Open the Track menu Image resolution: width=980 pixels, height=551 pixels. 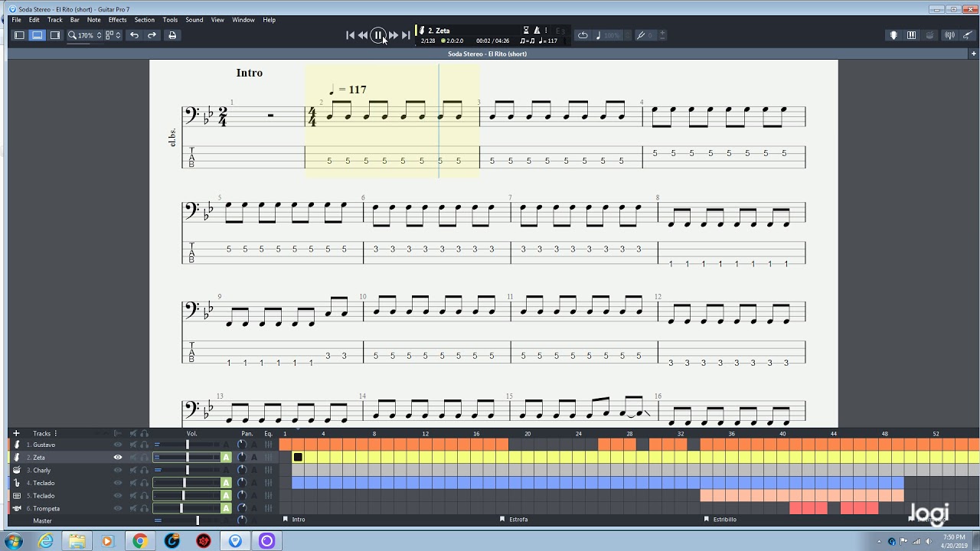pyautogui.click(x=55, y=20)
